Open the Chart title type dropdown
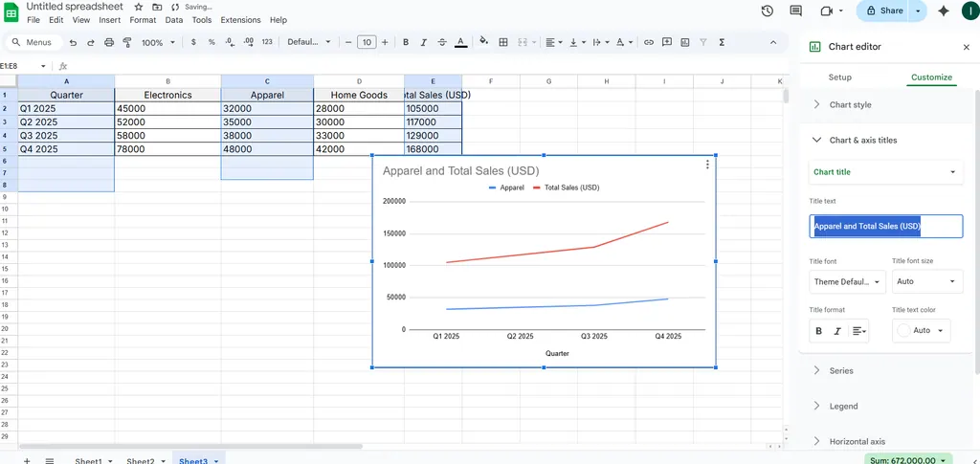This screenshot has height=464, width=980. coord(885,172)
